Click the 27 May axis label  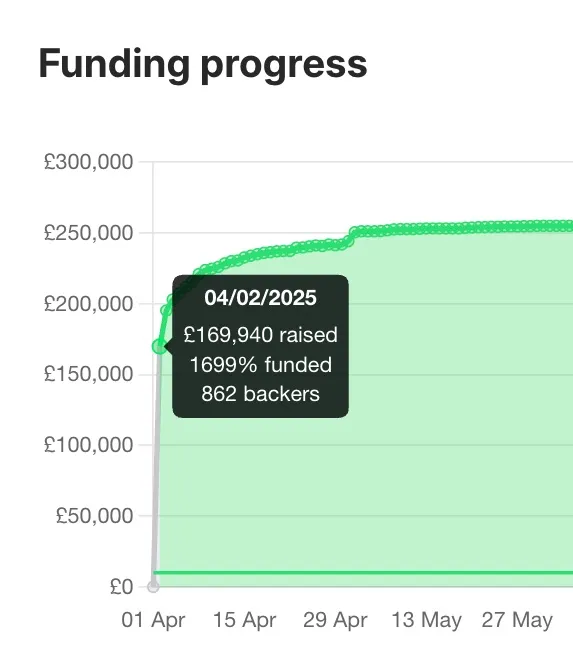tap(517, 621)
